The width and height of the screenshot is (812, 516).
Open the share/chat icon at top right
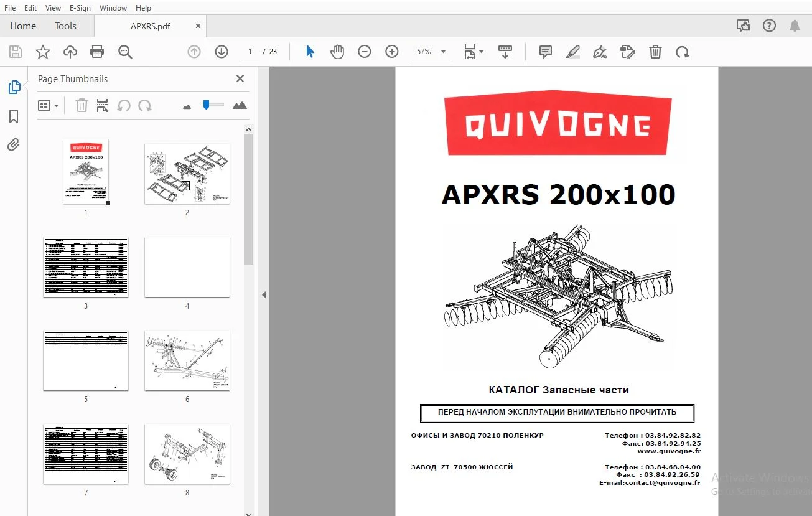[x=743, y=26]
